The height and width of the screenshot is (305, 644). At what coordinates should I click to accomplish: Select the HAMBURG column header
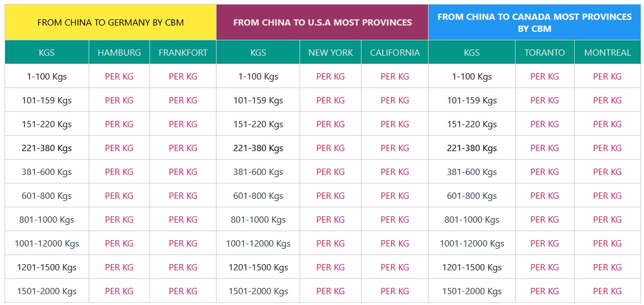(119, 53)
